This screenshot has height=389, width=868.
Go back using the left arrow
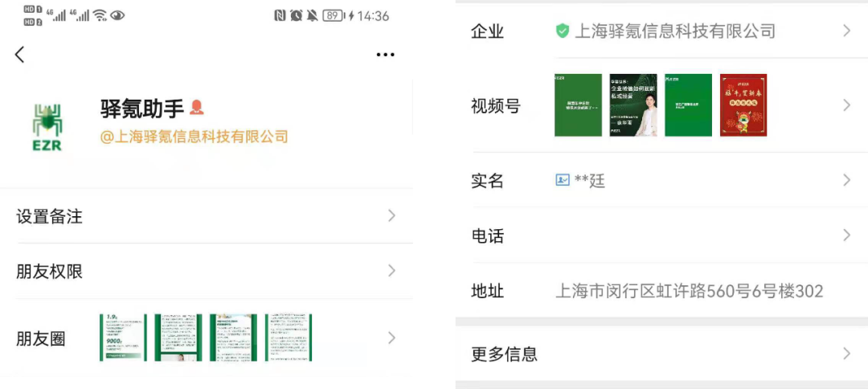(x=20, y=54)
